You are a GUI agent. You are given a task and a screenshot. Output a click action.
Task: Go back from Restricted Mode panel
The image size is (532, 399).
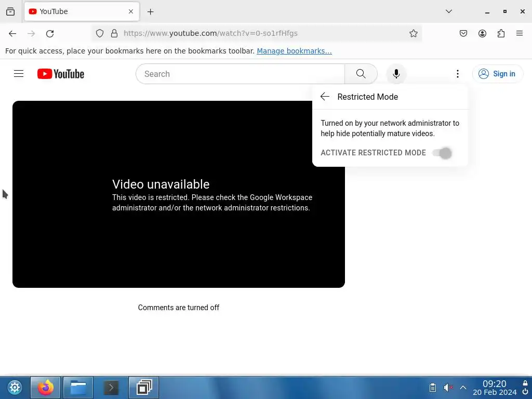click(325, 97)
